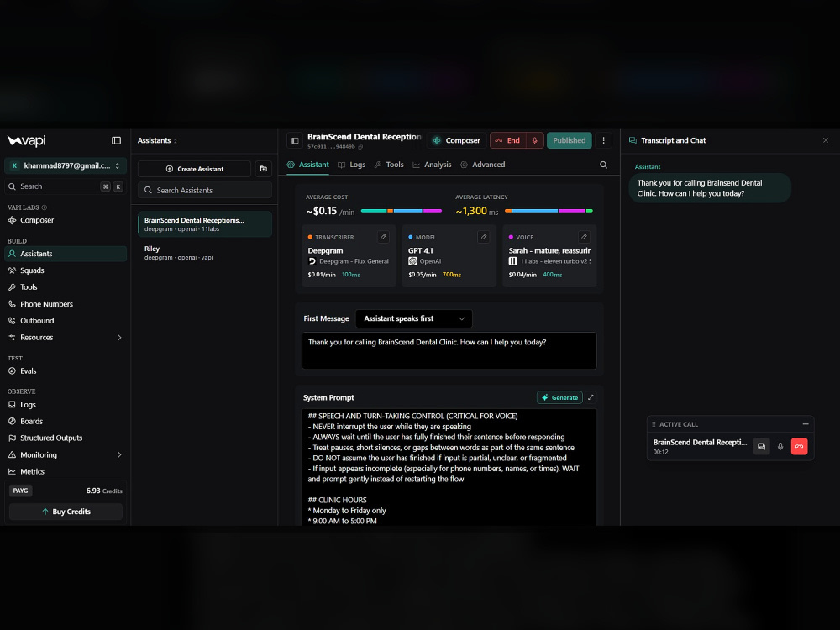
Task: Click the average cost breakdown bar
Action: click(x=402, y=211)
